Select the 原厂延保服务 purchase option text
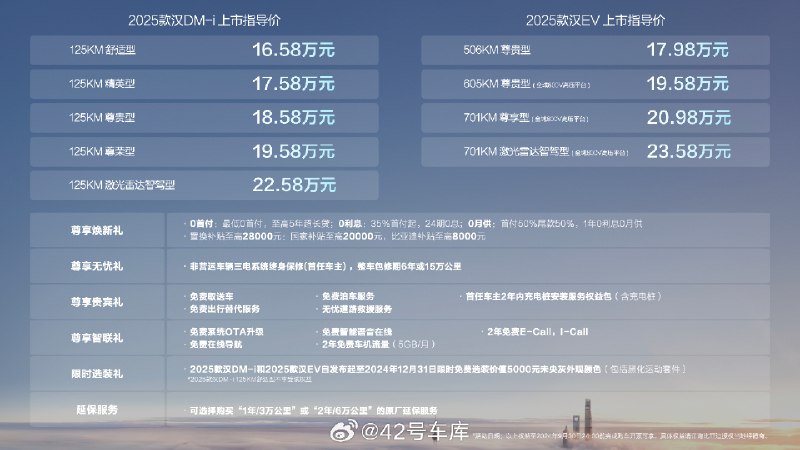 [x=313, y=410]
